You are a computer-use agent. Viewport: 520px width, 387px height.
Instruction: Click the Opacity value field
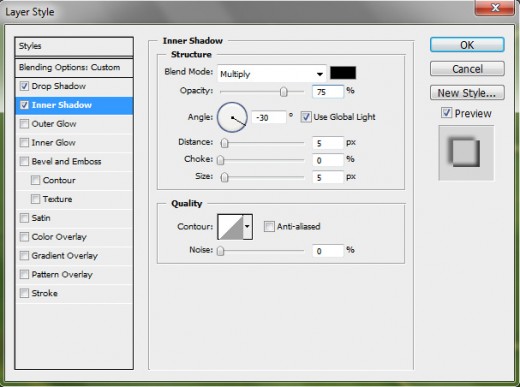[x=328, y=92]
